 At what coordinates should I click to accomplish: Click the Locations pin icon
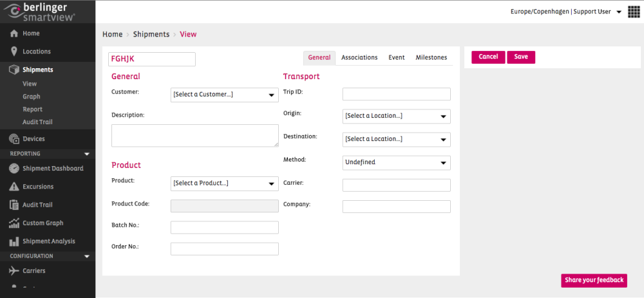click(14, 51)
